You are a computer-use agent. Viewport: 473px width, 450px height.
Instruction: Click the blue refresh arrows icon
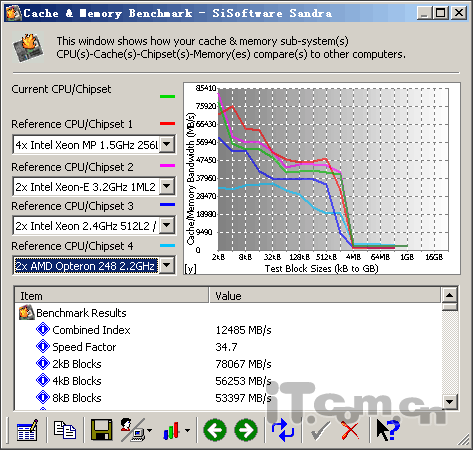pyautogui.click(x=283, y=430)
